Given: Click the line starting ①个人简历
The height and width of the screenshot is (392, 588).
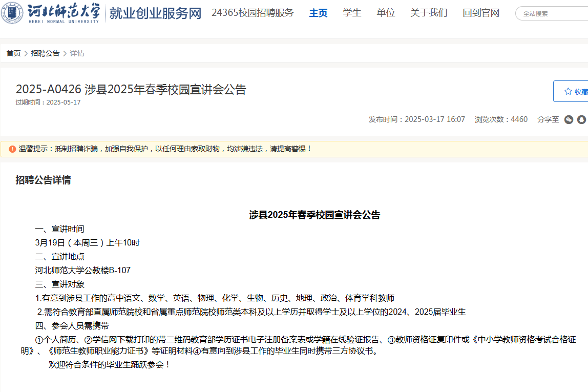Looking at the screenshot, I should coord(299,345).
